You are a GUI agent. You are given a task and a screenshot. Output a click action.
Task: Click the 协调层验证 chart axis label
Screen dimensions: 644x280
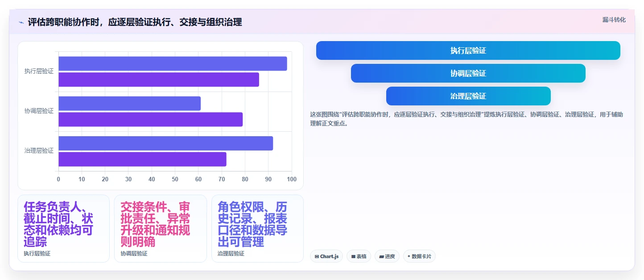pyautogui.click(x=39, y=111)
